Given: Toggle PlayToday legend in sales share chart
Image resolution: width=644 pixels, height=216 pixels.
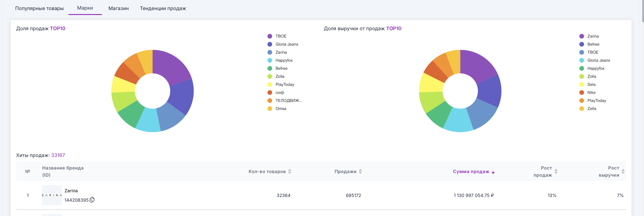Looking at the screenshot, I should [281, 84].
